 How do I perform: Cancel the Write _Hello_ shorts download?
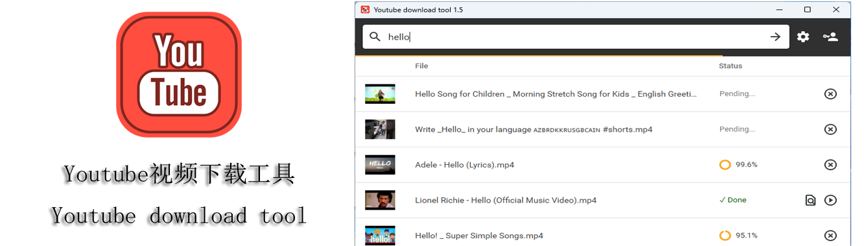tap(830, 129)
